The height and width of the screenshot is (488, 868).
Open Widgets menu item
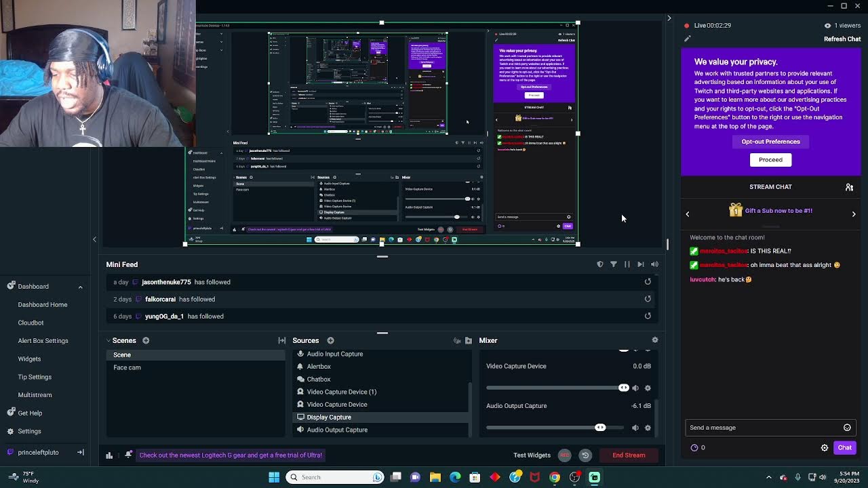coord(29,359)
